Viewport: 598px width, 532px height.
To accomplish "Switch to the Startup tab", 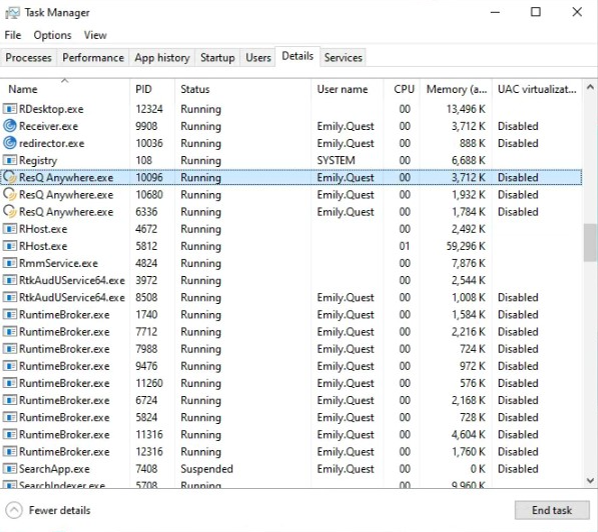I will tap(217, 58).
